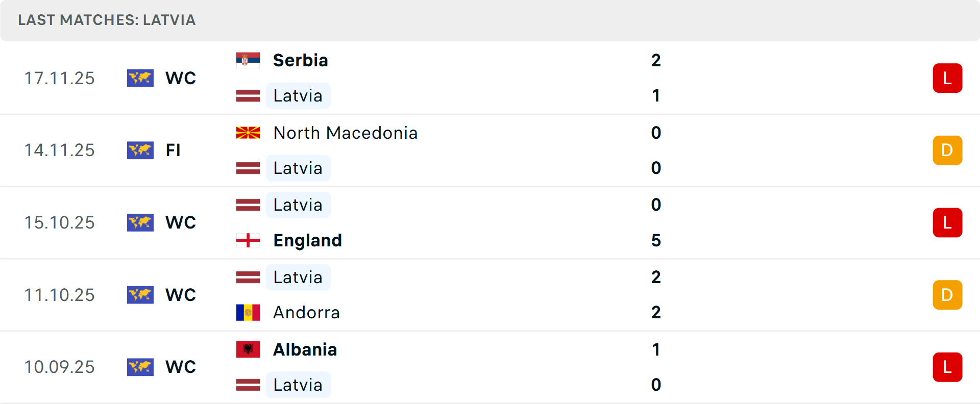Click the Last Matches: Latvia header

[107, 20]
